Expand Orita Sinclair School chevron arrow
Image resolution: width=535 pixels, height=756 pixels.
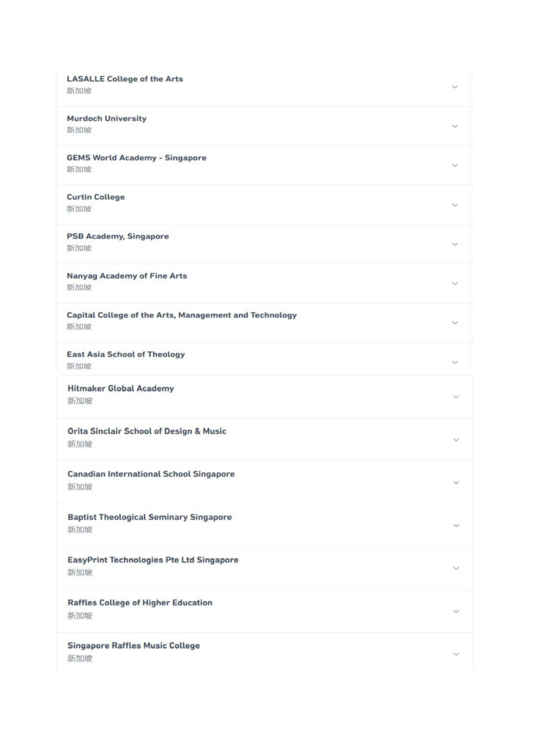coord(456,440)
